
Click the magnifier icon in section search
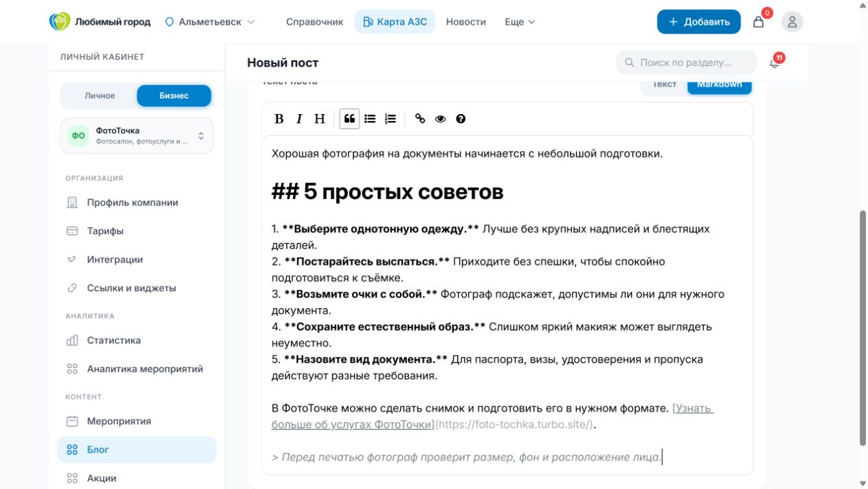click(x=629, y=62)
